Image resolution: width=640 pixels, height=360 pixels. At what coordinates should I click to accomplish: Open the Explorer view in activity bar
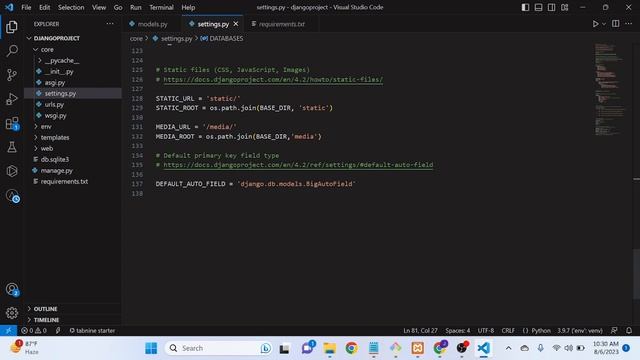(12, 27)
